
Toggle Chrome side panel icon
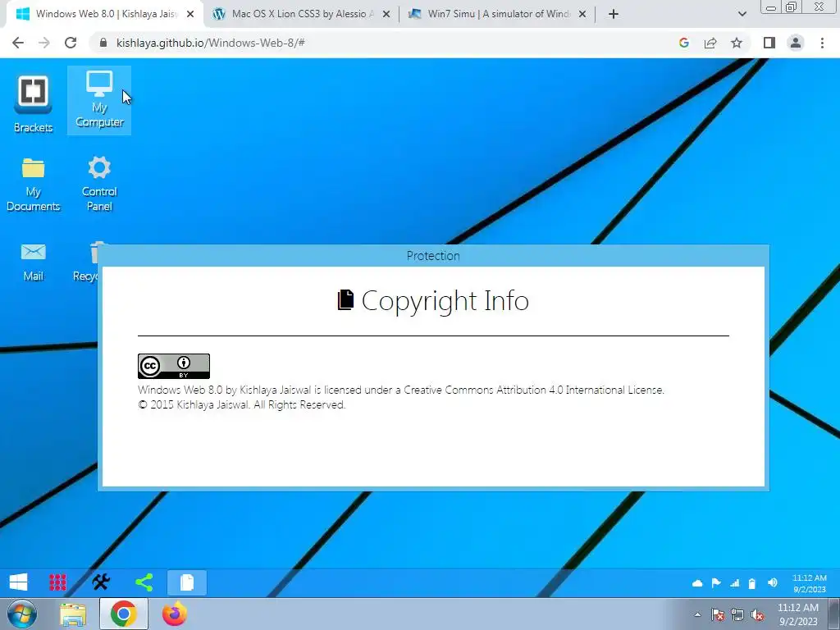tap(769, 43)
